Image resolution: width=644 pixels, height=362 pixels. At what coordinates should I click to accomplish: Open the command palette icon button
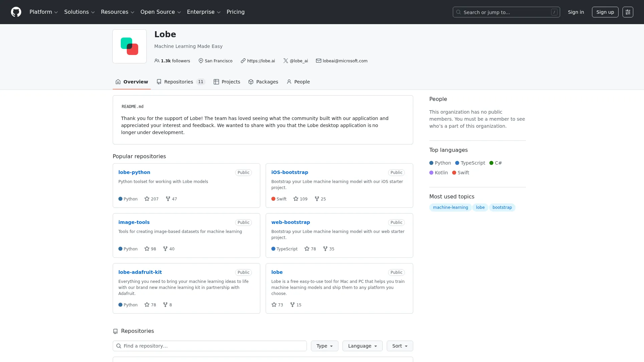pos(628,12)
